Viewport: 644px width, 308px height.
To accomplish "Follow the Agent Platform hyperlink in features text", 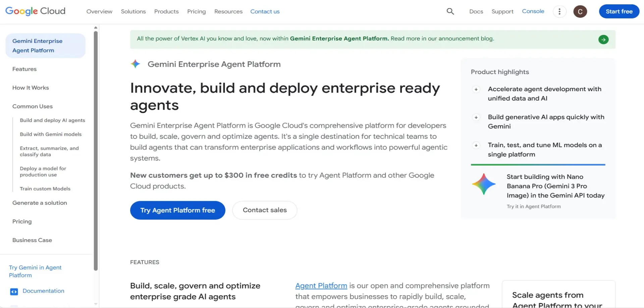I will (321, 286).
